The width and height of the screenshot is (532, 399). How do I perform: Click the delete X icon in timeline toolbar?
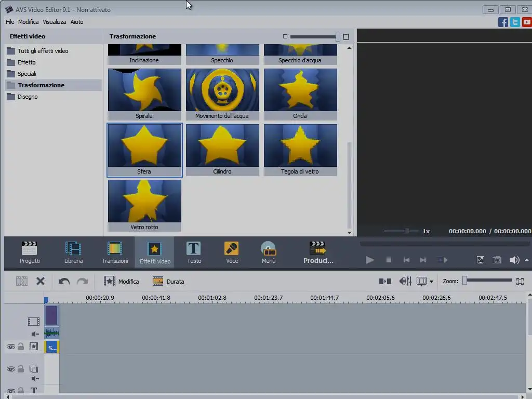41,281
